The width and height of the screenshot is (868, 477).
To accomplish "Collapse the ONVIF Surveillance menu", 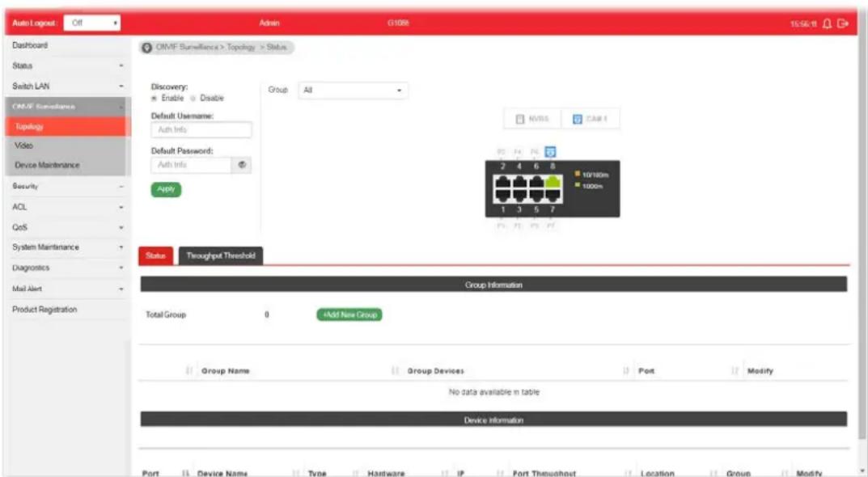I will [x=66, y=107].
